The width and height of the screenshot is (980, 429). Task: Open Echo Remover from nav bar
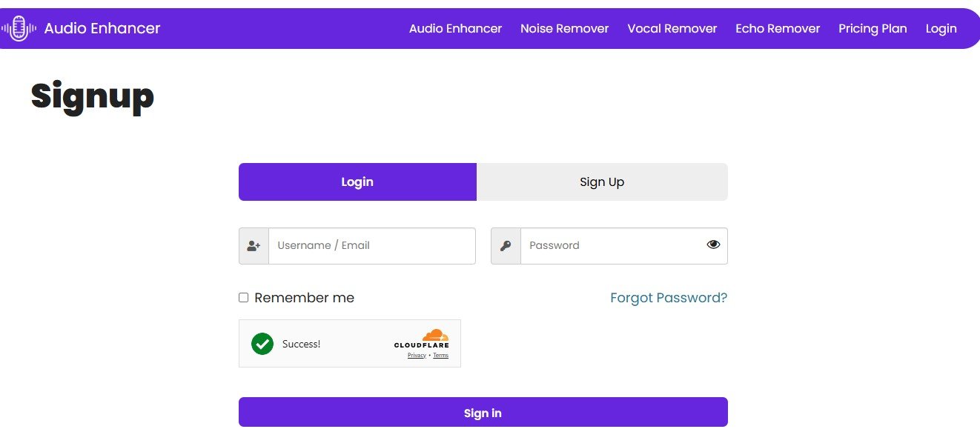[778, 29]
